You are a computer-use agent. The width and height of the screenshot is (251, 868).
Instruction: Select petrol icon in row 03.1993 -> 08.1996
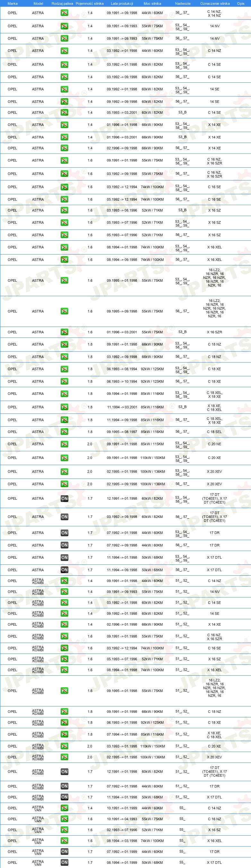pyautogui.click(x=65, y=210)
